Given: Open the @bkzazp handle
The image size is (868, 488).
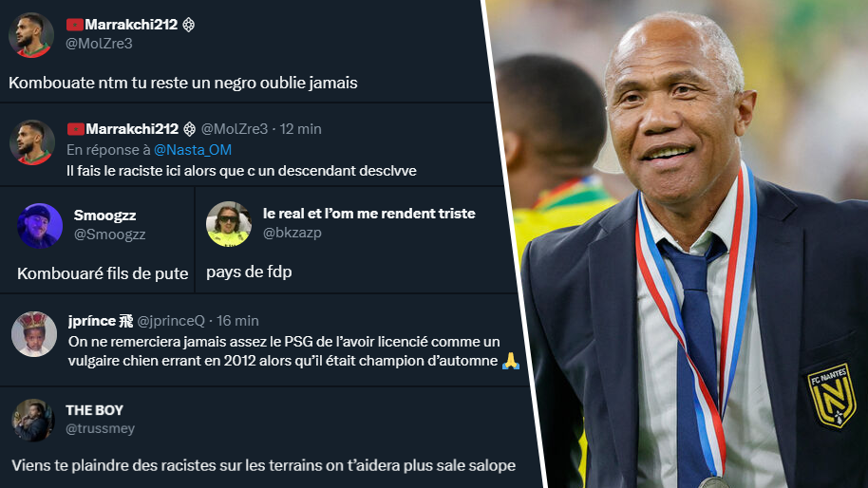Looking at the screenshot, I should point(292,233).
